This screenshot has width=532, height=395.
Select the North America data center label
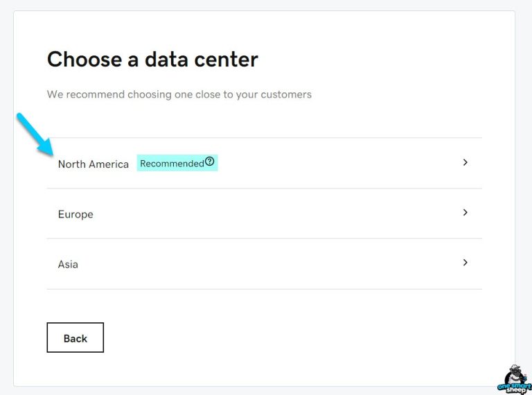click(x=93, y=164)
